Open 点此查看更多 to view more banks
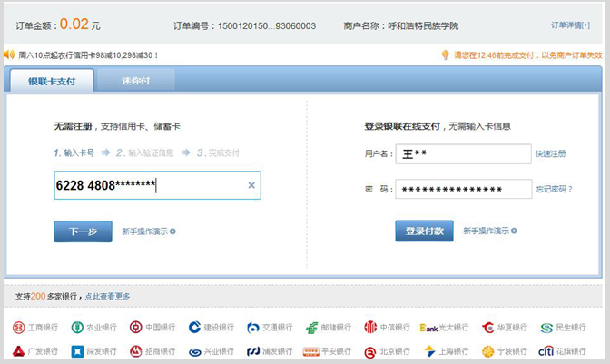Image resolution: width=610 pixels, height=364 pixels. [108, 297]
